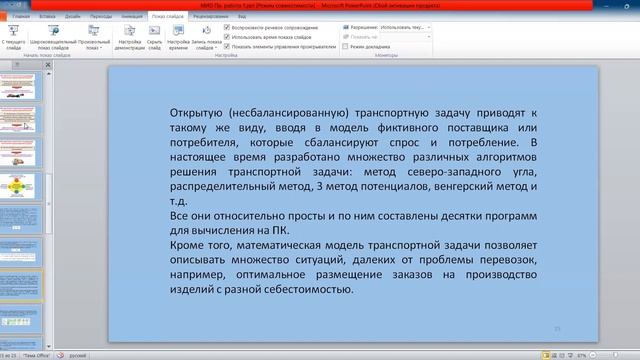Screen dimensions: 640x360
Task: Open the Design ribbon tab
Action: point(73,16)
